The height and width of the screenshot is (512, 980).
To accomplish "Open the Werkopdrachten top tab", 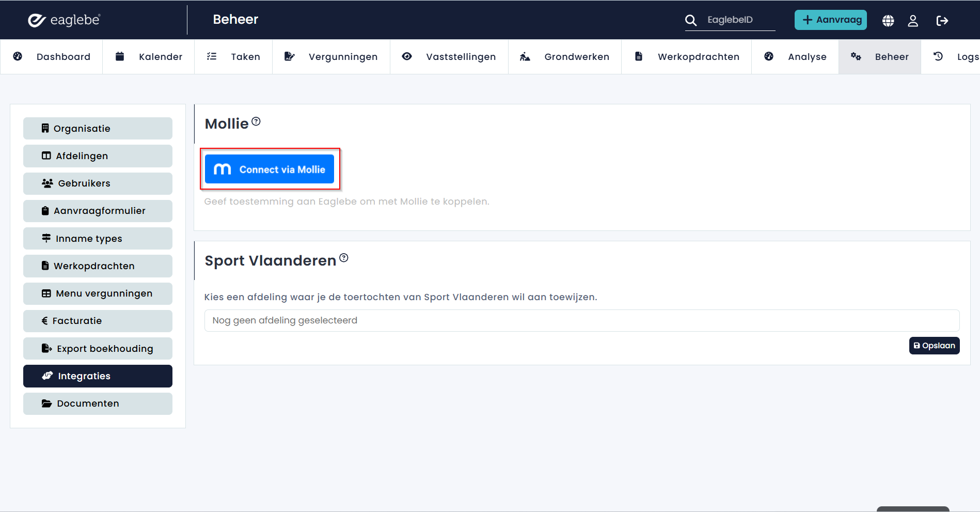I will pyautogui.click(x=687, y=57).
